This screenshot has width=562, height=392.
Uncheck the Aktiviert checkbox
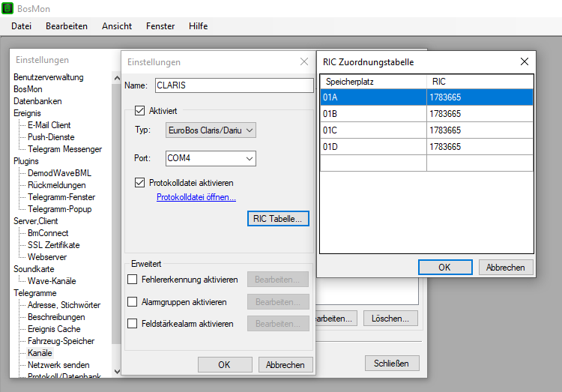(139, 110)
